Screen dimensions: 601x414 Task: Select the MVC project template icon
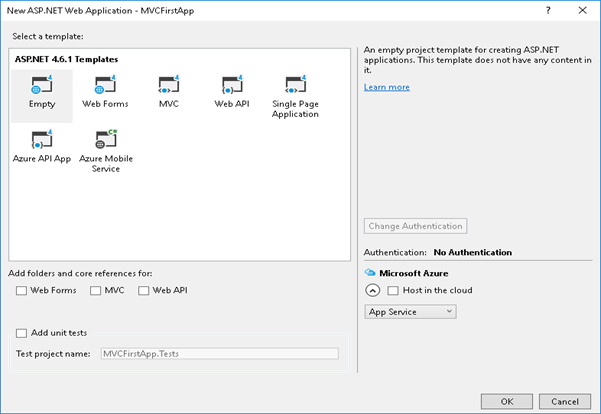coord(166,85)
